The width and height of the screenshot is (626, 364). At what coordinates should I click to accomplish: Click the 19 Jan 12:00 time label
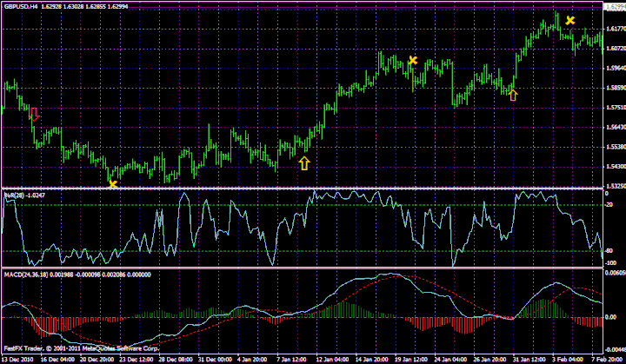pyautogui.click(x=411, y=360)
